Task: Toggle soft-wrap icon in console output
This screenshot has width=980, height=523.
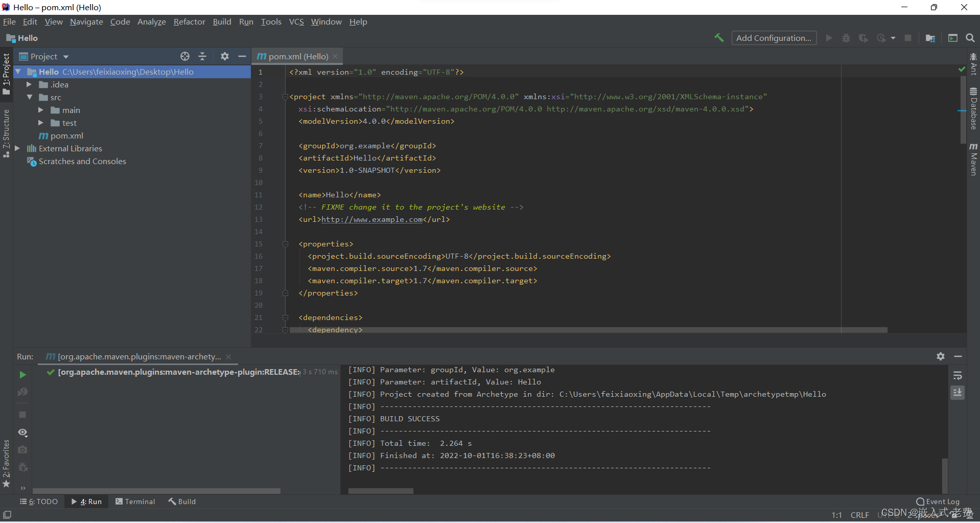Action: coord(958,376)
